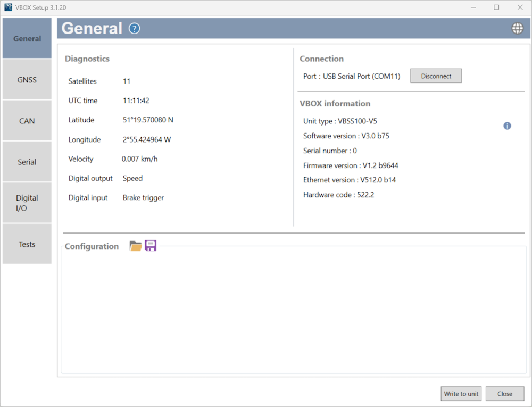
Task: Click the UTC time label
Action: (83, 101)
